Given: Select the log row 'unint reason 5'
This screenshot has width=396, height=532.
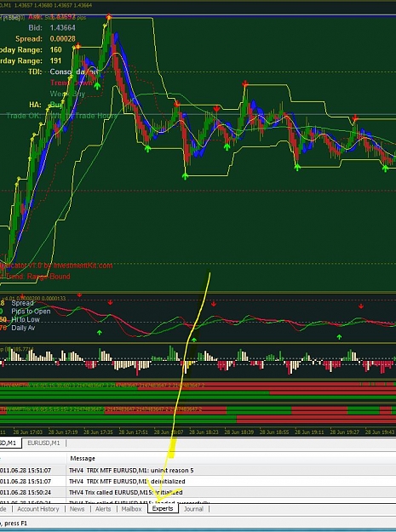Looking at the screenshot, I should click(x=198, y=470).
